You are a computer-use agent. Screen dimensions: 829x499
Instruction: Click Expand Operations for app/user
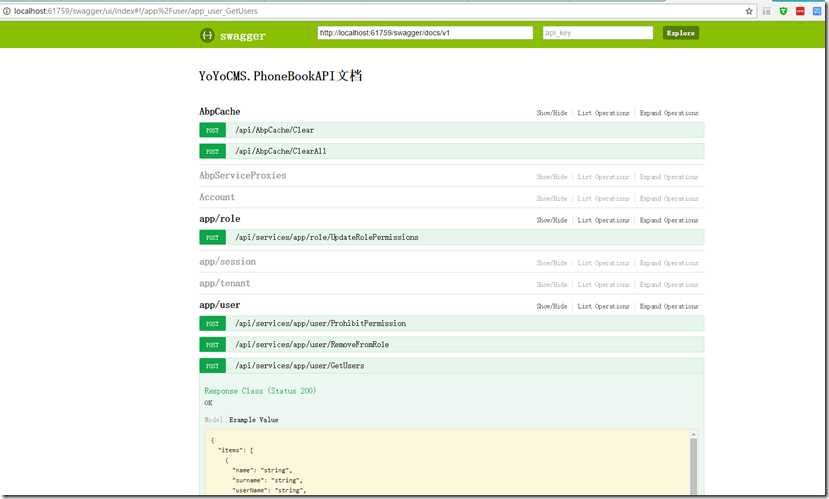pyautogui.click(x=669, y=307)
